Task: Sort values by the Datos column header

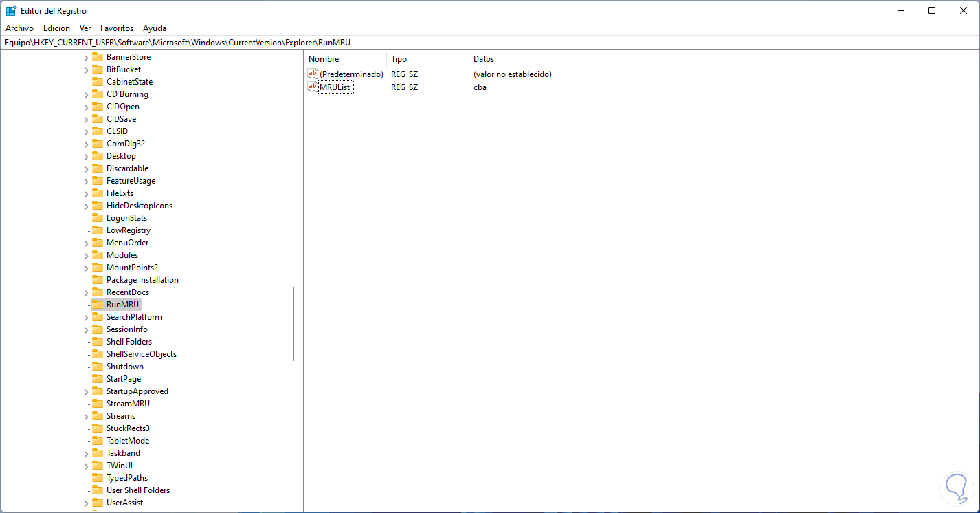Action: [568, 59]
